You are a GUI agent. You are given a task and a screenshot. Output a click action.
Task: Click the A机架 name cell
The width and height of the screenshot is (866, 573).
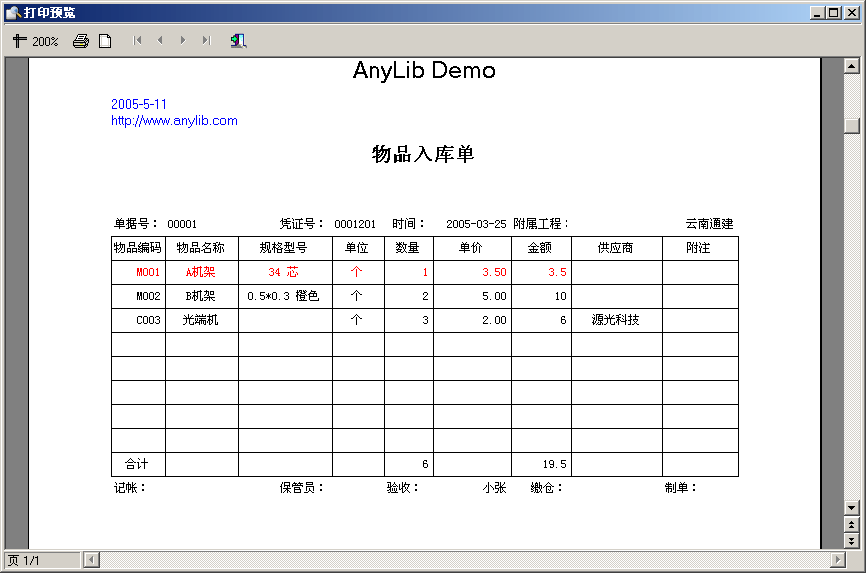(x=200, y=272)
